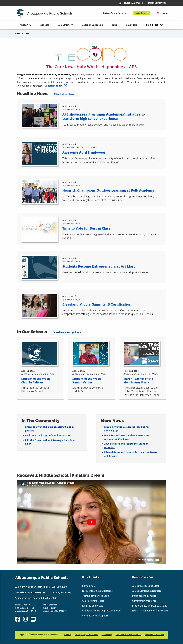Open KANW Radio Broadcasting Class link
This screenshot has width=183, height=644.
pyautogui.click(x=49, y=429)
